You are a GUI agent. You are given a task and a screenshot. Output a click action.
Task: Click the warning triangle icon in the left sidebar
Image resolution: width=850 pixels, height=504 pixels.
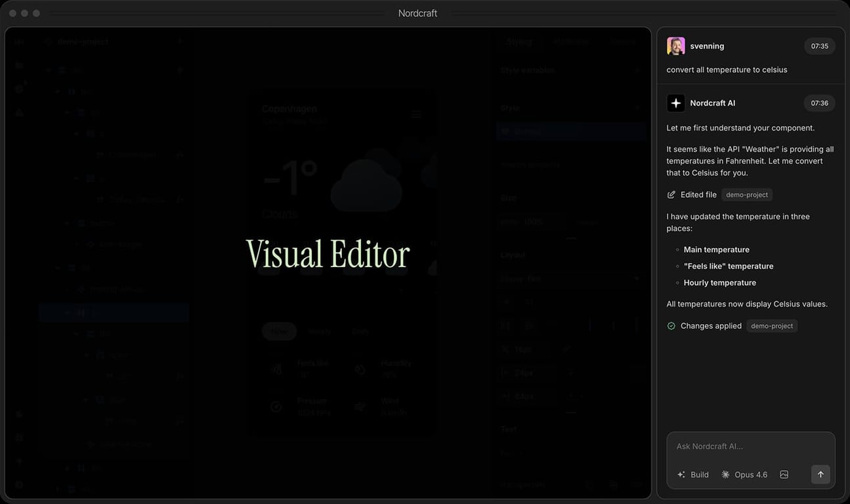(18, 113)
